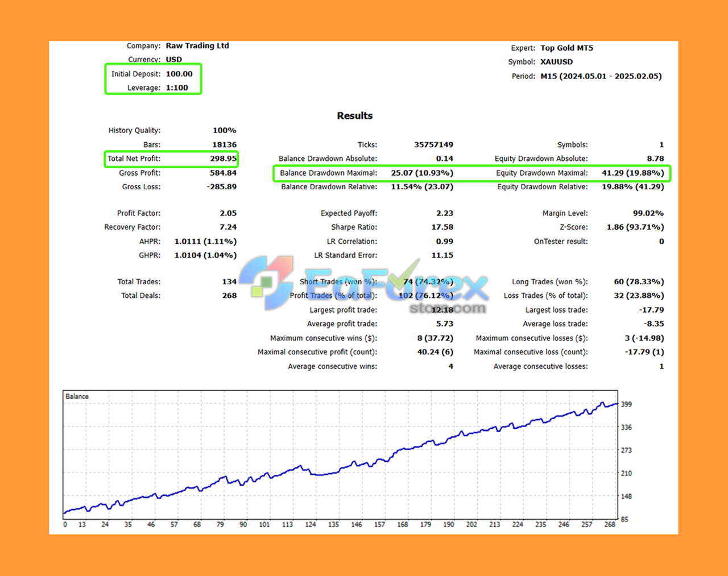
Task: Click the chart y-axis value 85
Action: pos(624,519)
